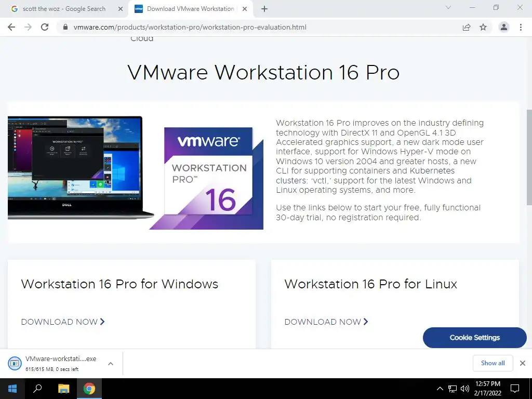Close the scott the woz search tab

coord(121,9)
